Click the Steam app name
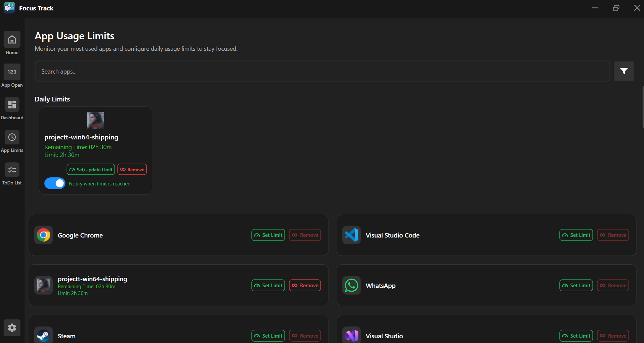The width and height of the screenshot is (644, 343). [x=67, y=336]
